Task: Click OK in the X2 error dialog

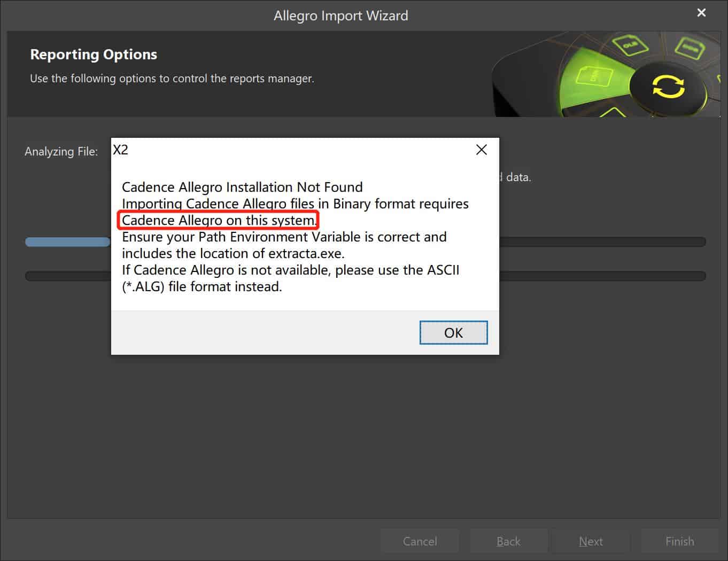Action: [x=453, y=332]
